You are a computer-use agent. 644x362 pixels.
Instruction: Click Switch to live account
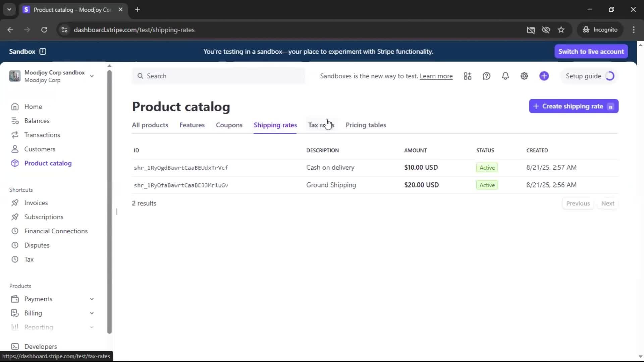[591, 51]
